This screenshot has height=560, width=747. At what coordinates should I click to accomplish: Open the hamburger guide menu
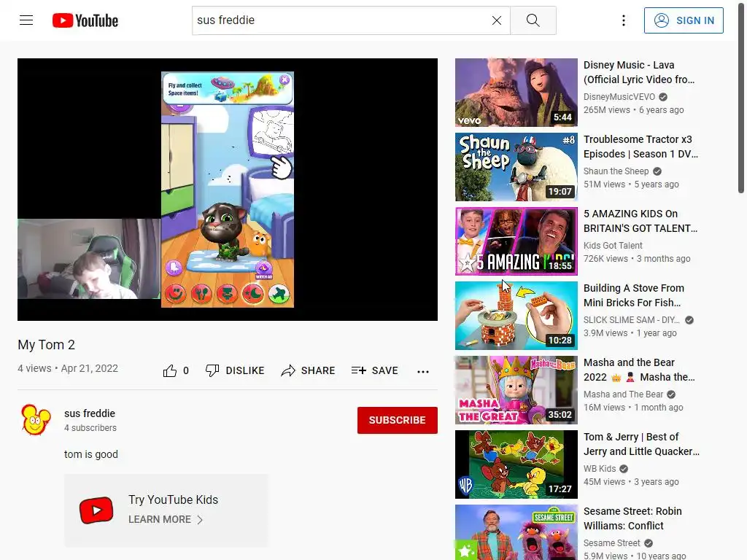pyautogui.click(x=26, y=20)
